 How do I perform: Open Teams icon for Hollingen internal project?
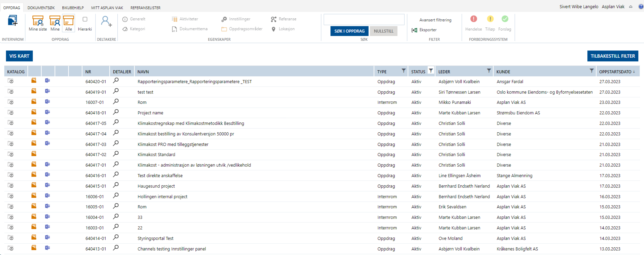coord(47,196)
